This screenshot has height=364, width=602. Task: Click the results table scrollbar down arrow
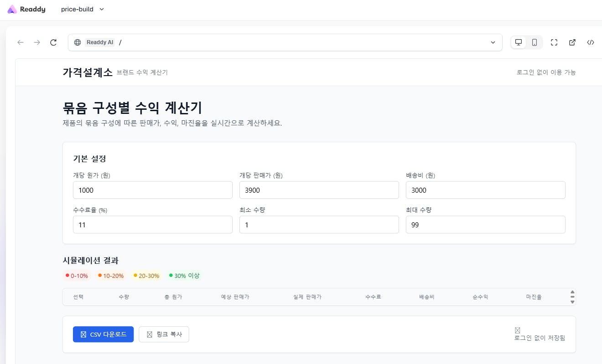(x=572, y=302)
